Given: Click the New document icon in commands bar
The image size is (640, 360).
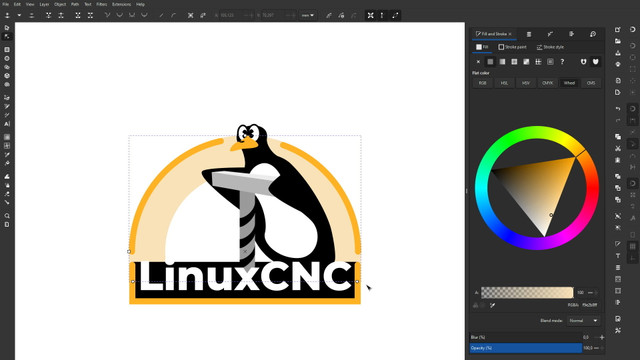Looking at the screenshot, I should [x=618, y=29].
